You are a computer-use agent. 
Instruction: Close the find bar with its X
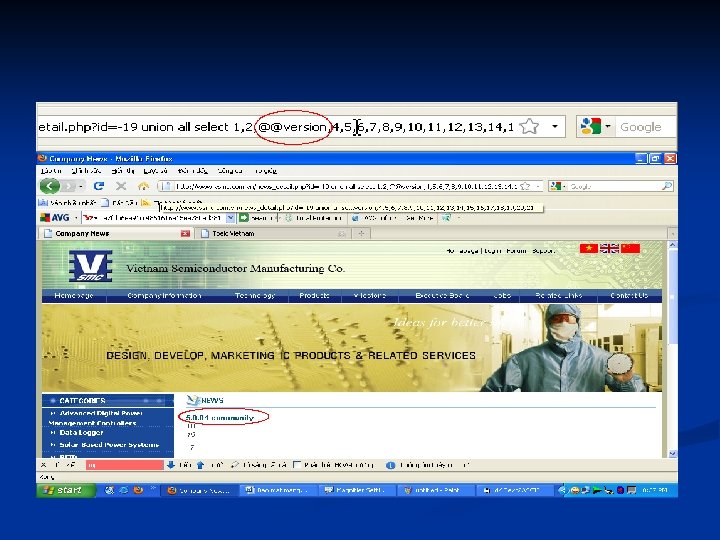point(44,465)
